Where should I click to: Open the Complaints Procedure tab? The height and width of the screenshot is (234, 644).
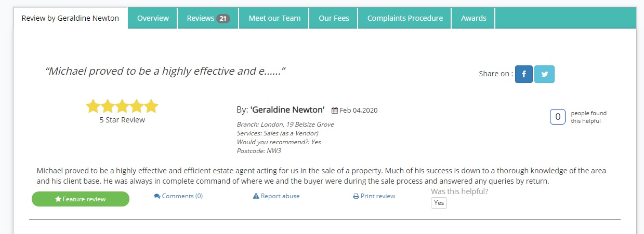click(405, 18)
